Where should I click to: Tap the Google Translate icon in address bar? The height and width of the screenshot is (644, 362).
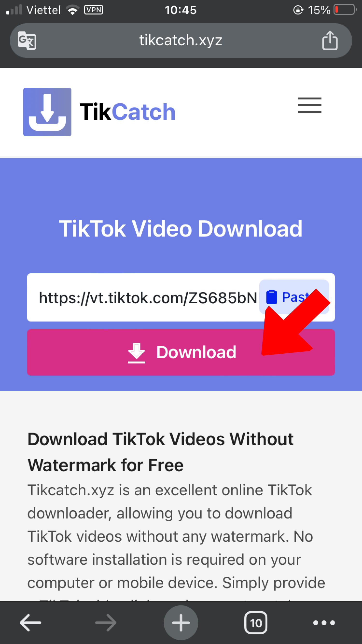click(x=27, y=41)
